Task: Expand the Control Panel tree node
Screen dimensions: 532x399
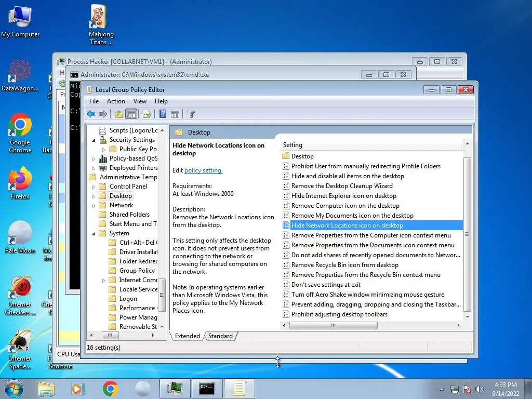Action: (x=94, y=187)
